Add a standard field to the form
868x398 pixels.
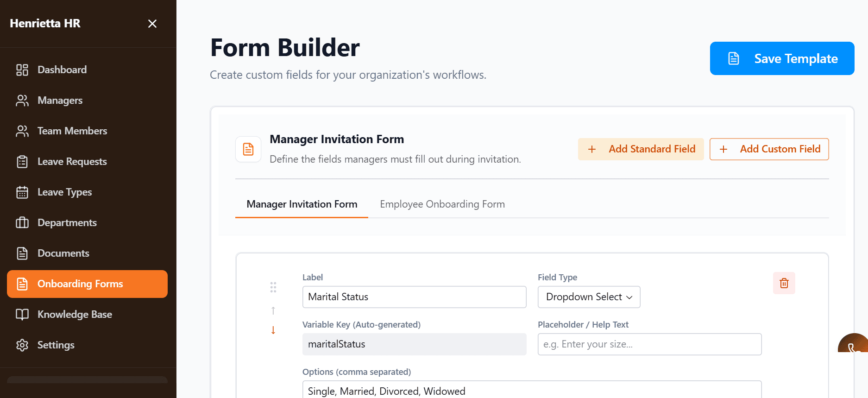point(641,149)
